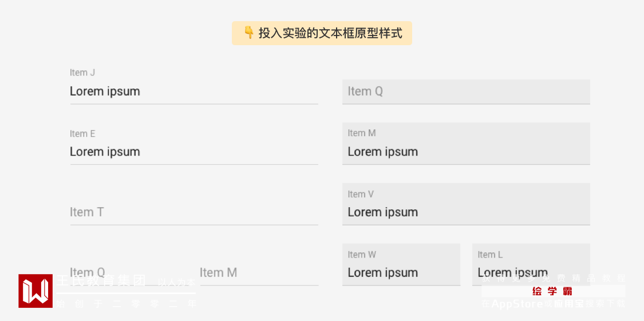Click the red 绘学霸 label
The width and height of the screenshot is (644, 321).
coord(552,291)
